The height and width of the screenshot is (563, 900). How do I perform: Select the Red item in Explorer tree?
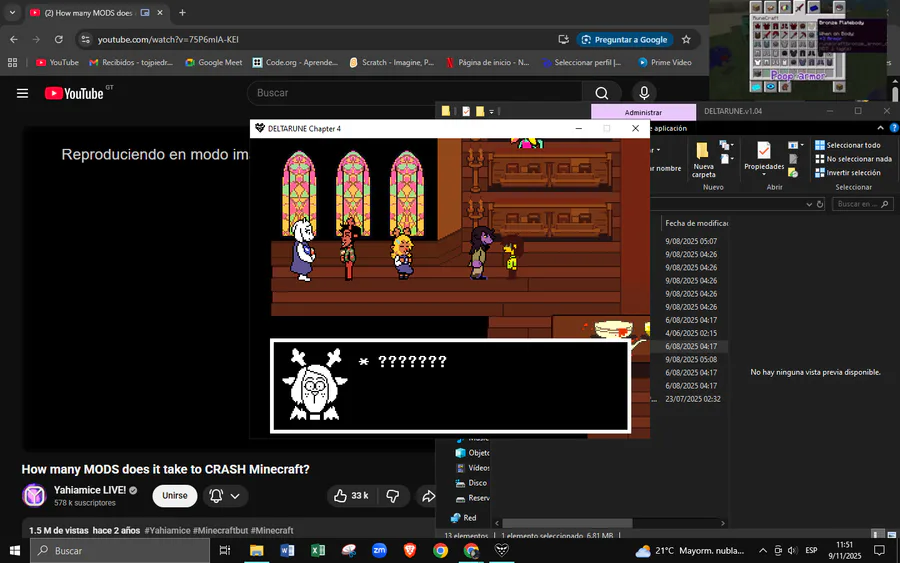click(464, 518)
